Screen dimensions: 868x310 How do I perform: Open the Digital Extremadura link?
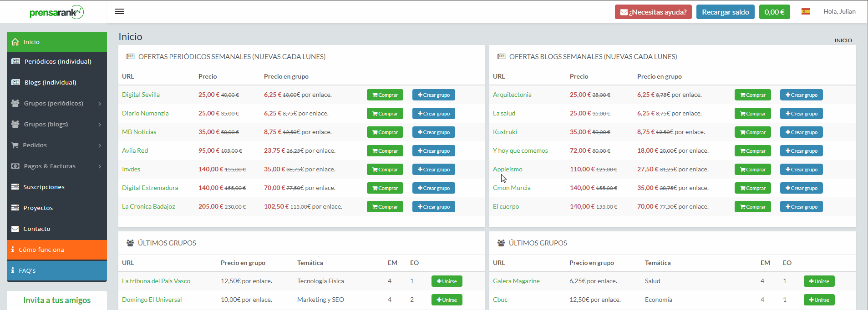coord(150,188)
